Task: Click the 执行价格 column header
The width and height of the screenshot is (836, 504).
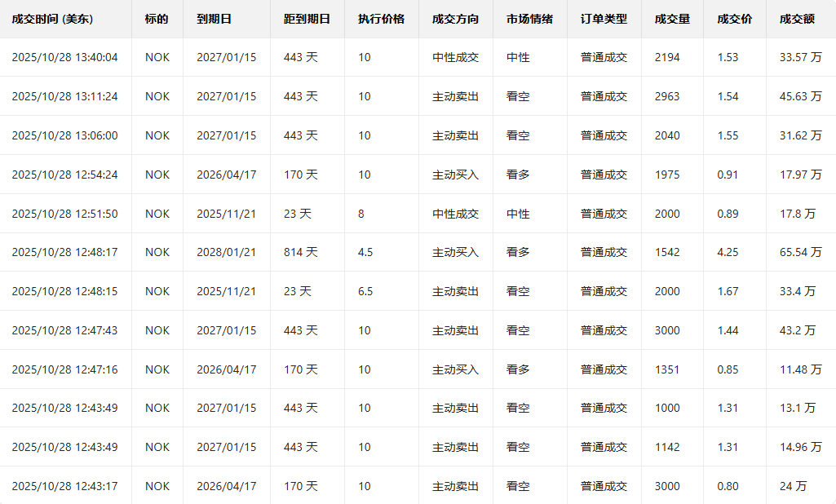Action: [x=381, y=20]
